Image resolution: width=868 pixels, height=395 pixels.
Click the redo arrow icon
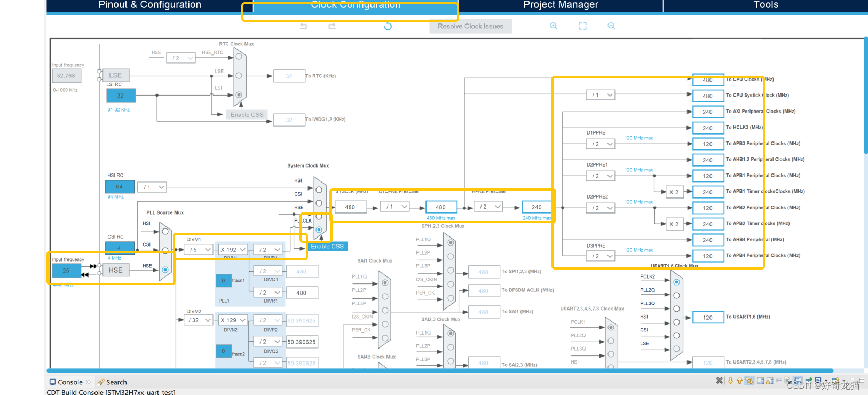tap(332, 26)
